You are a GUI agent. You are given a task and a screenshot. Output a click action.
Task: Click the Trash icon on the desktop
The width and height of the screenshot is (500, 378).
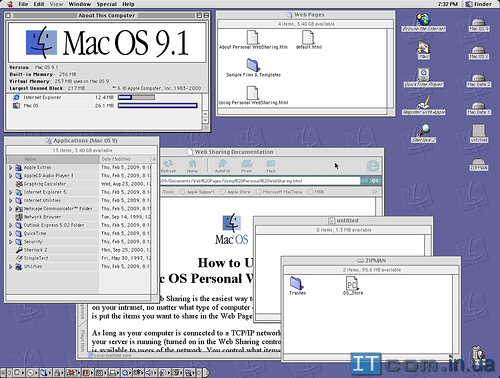478,355
